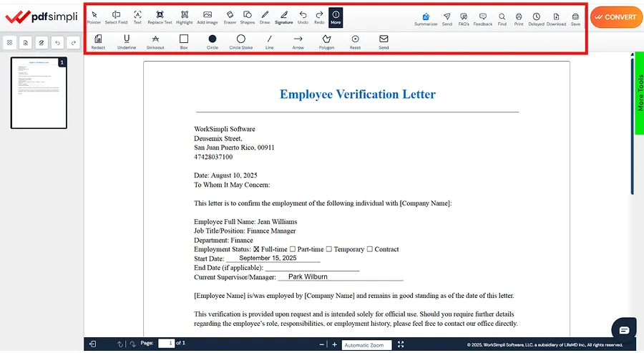Click the page number input field
This screenshot has height=353, width=644.
tap(166, 344)
